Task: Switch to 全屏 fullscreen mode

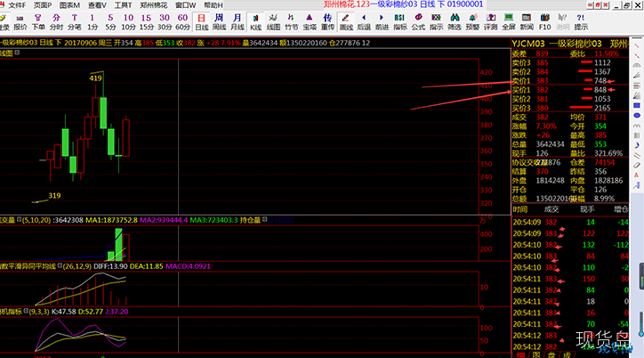Action: pos(508,21)
